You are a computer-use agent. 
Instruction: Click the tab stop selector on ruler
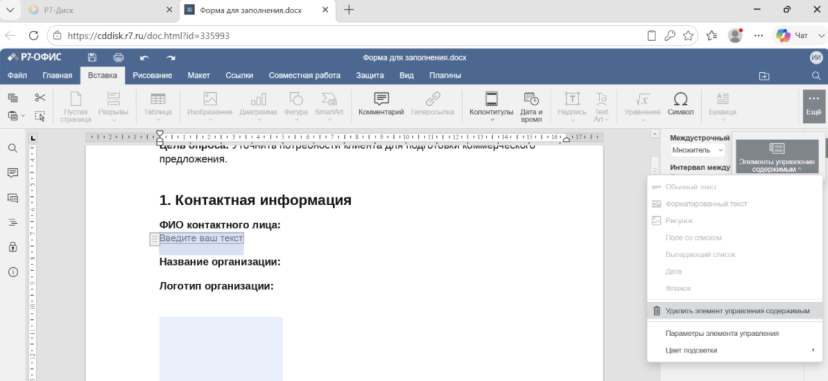pyautogui.click(x=33, y=138)
